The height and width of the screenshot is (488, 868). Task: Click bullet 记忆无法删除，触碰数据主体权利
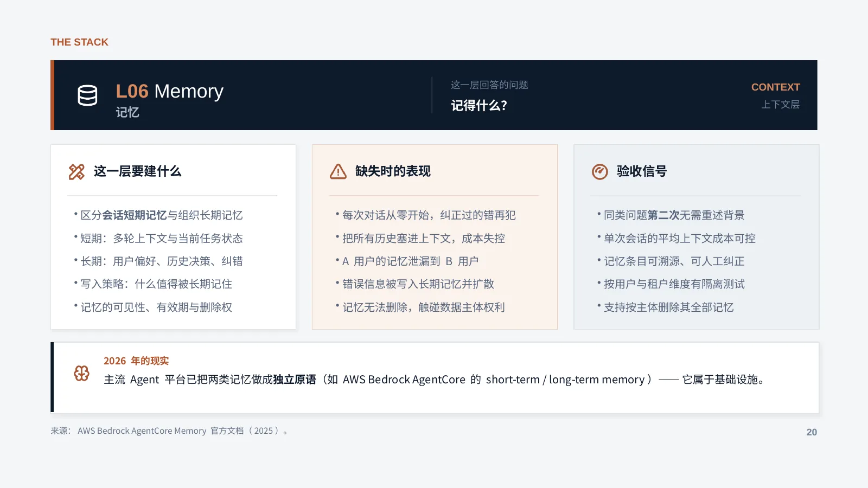click(x=420, y=307)
